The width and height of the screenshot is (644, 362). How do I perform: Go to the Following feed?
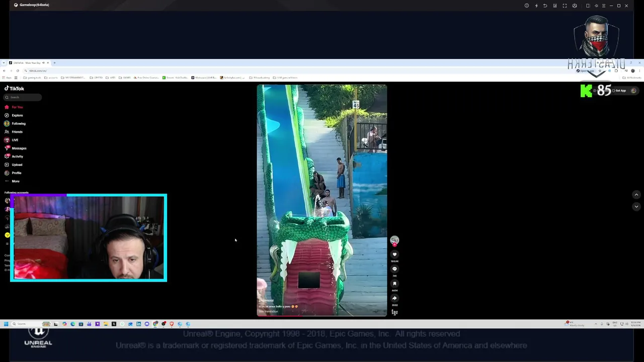(x=15, y=124)
